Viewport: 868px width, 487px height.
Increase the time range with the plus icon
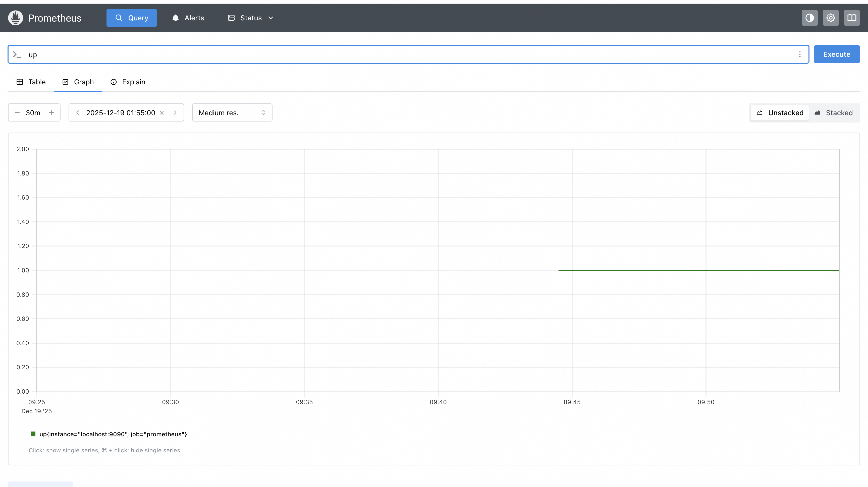tap(51, 112)
